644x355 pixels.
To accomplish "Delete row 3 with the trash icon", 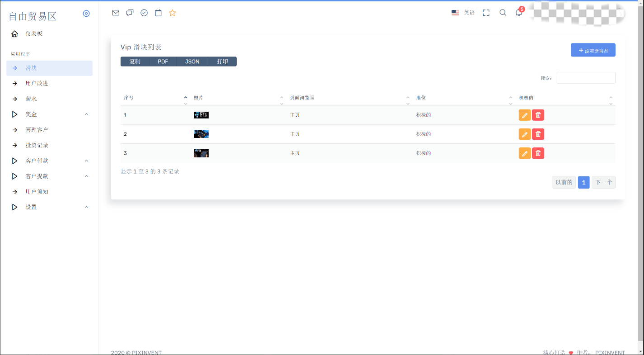I will tap(538, 153).
